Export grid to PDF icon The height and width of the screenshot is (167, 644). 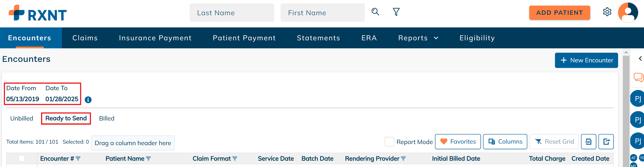click(x=588, y=142)
